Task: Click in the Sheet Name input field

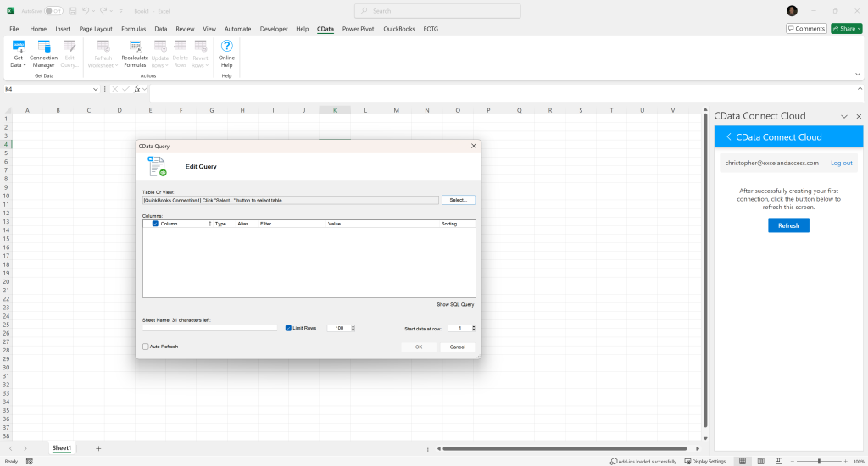Action: [x=210, y=328]
